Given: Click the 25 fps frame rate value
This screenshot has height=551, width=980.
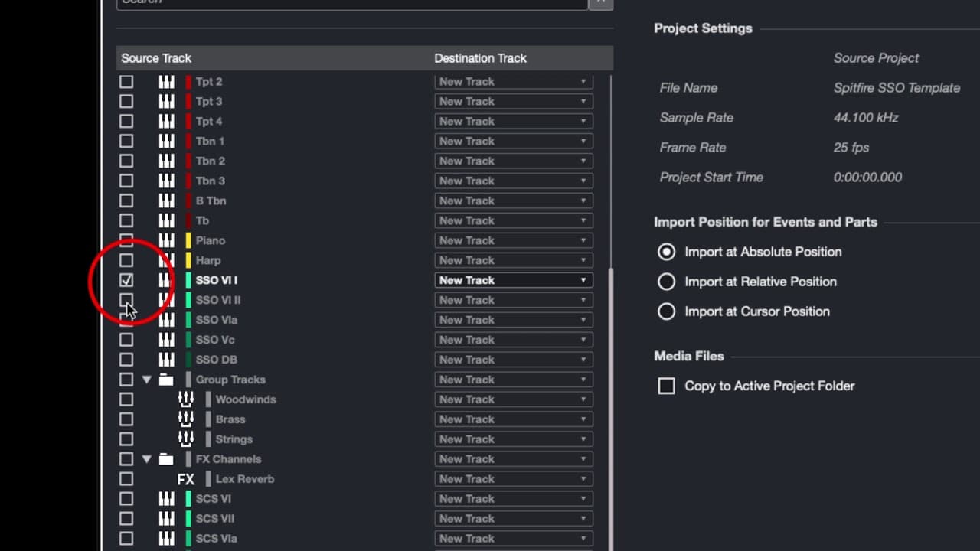Looking at the screenshot, I should (851, 148).
